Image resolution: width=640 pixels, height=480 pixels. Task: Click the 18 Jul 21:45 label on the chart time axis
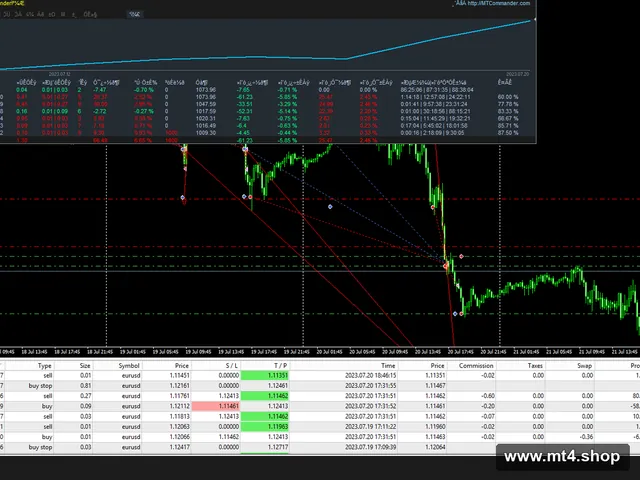(x=100, y=352)
